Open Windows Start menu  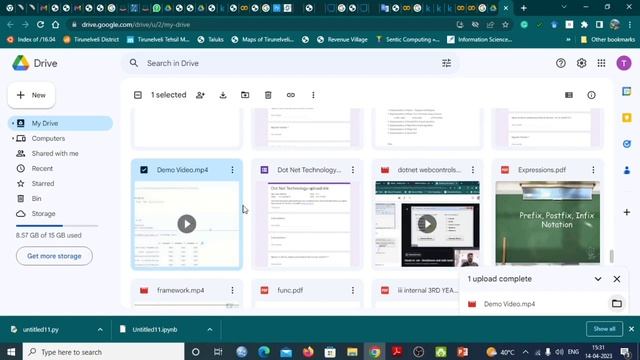pos(11,352)
